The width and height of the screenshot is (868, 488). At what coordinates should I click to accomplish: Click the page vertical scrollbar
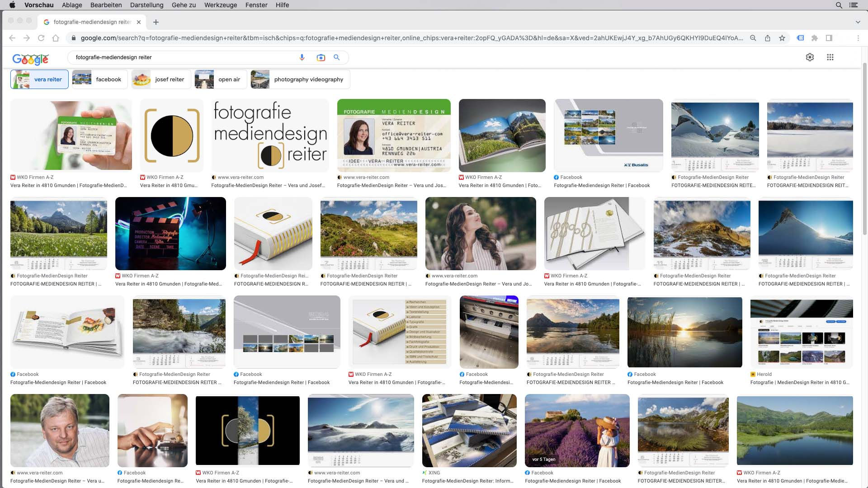tap(865, 149)
